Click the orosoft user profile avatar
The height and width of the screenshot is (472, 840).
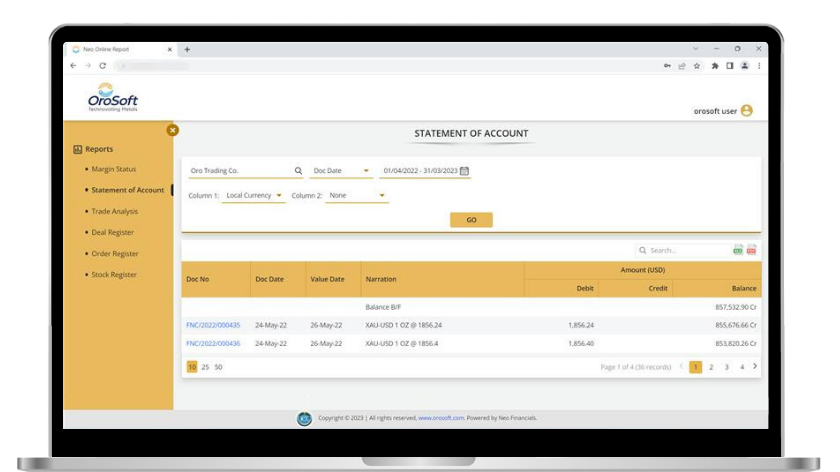click(746, 111)
